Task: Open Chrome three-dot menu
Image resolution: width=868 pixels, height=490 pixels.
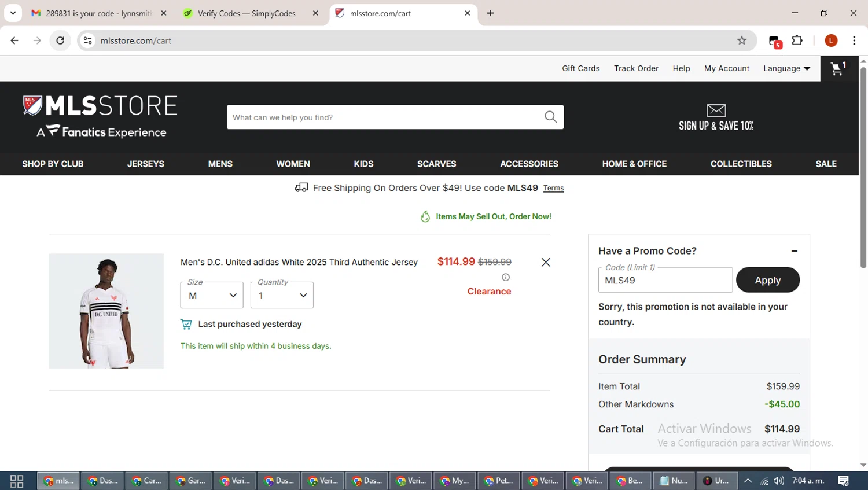Action: coord(854,40)
